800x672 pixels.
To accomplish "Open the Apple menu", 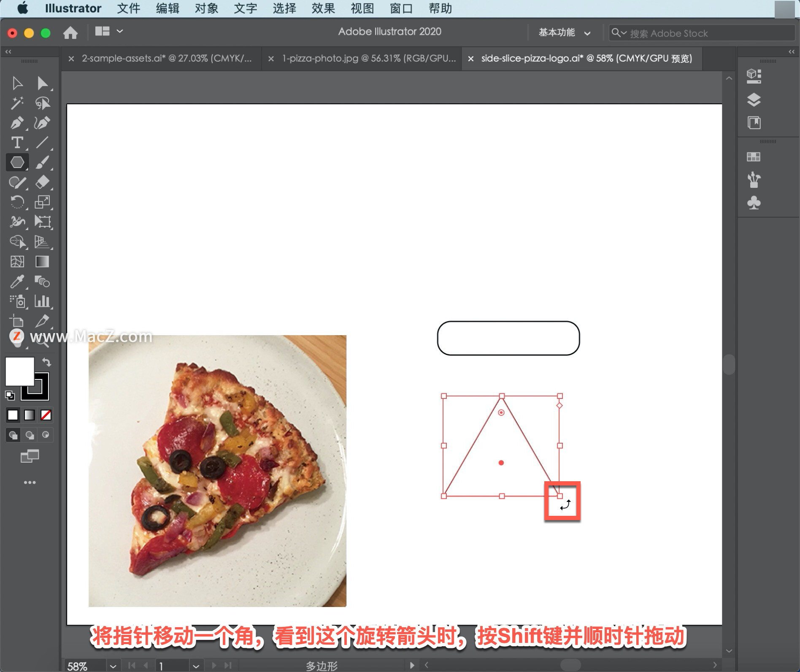I will pos(23,8).
